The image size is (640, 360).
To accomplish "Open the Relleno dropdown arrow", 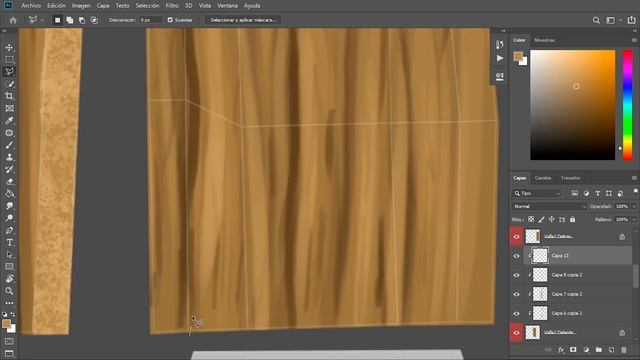I will coord(633,220).
